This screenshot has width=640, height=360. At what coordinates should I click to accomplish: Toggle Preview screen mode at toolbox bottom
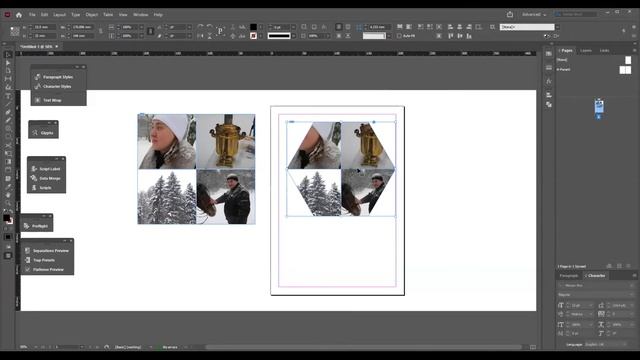(x=8, y=256)
